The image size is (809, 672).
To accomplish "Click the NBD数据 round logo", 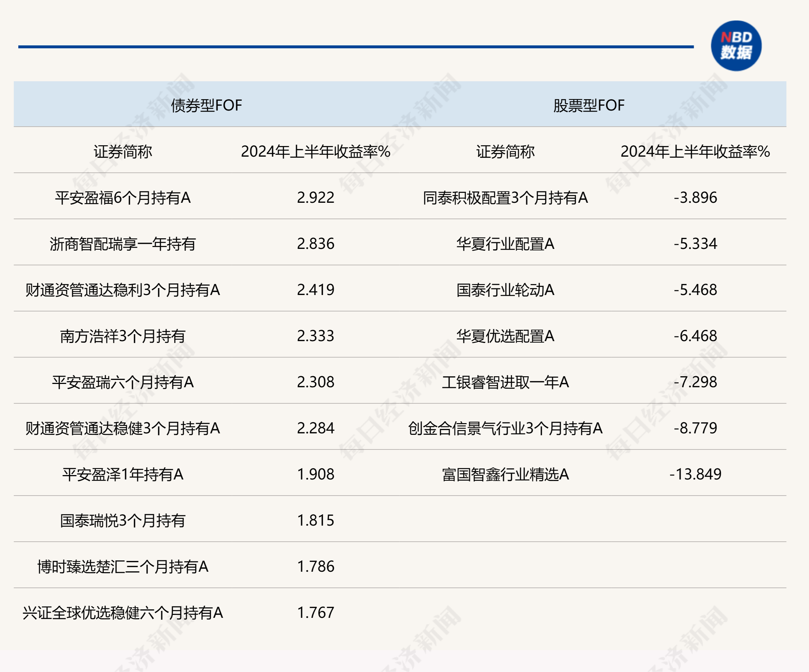I will (736, 46).
